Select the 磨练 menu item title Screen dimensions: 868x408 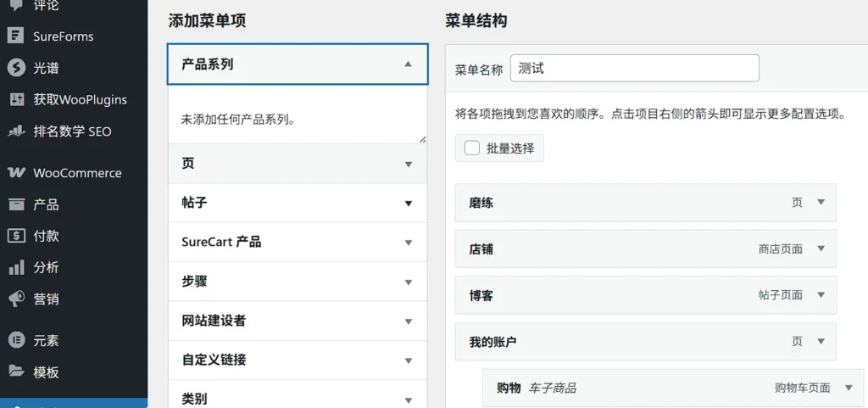click(481, 204)
